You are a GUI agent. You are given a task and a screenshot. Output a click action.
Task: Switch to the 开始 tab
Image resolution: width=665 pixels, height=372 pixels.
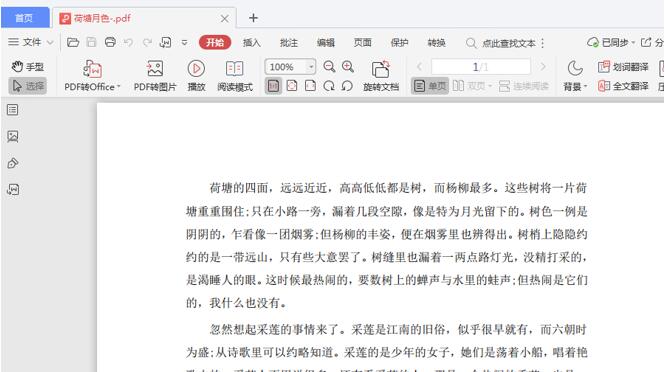click(x=215, y=42)
